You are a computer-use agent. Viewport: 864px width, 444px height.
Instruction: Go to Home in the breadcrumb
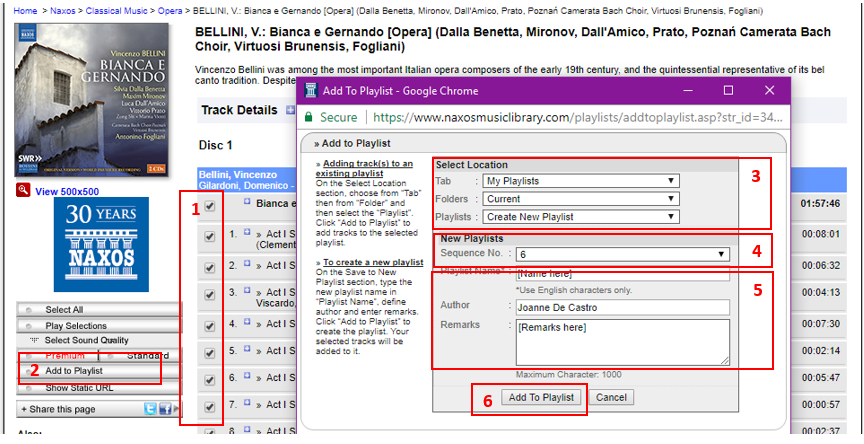[x=25, y=11]
